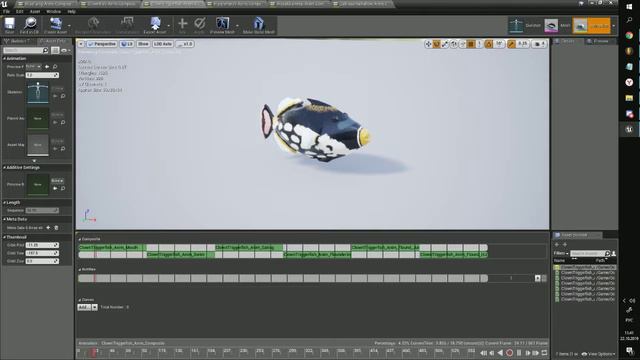Click the asset browser search field

[x=590, y=253]
